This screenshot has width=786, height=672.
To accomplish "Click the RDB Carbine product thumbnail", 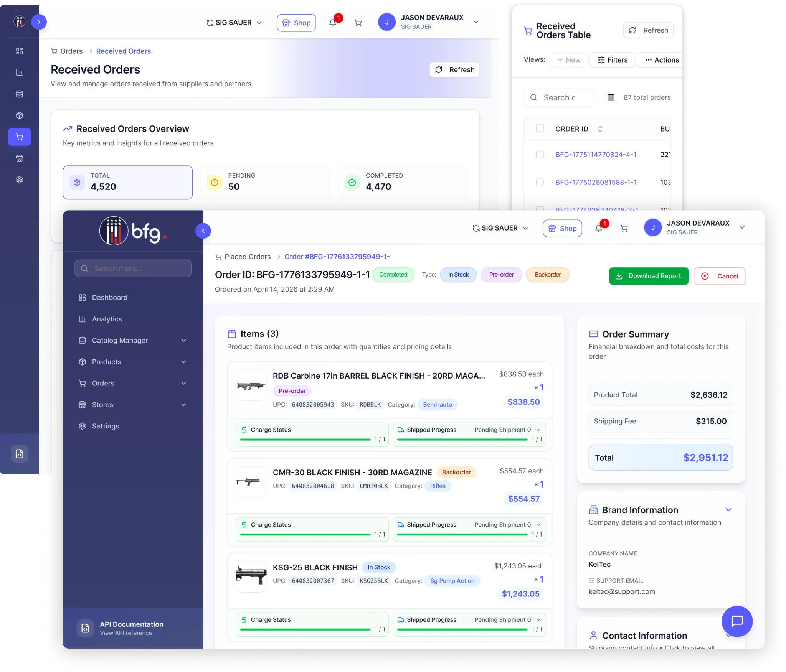I will [x=251, y=385].
